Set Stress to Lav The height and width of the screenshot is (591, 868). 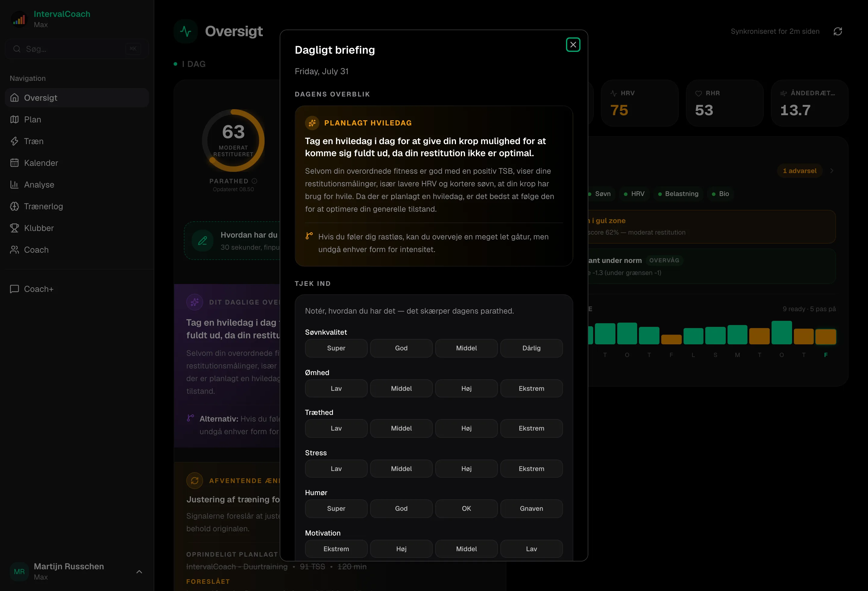pos(336,469)
